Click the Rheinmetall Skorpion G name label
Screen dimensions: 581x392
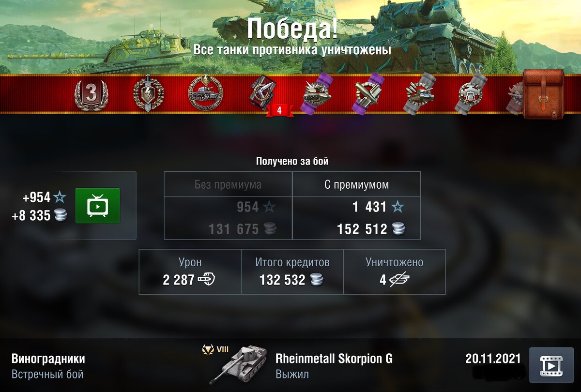334,359
